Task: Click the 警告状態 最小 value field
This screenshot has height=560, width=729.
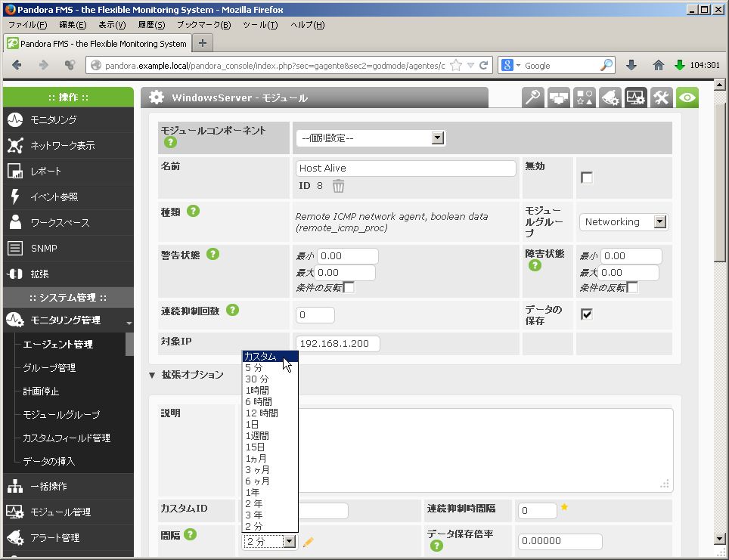Action: [348, 256]
